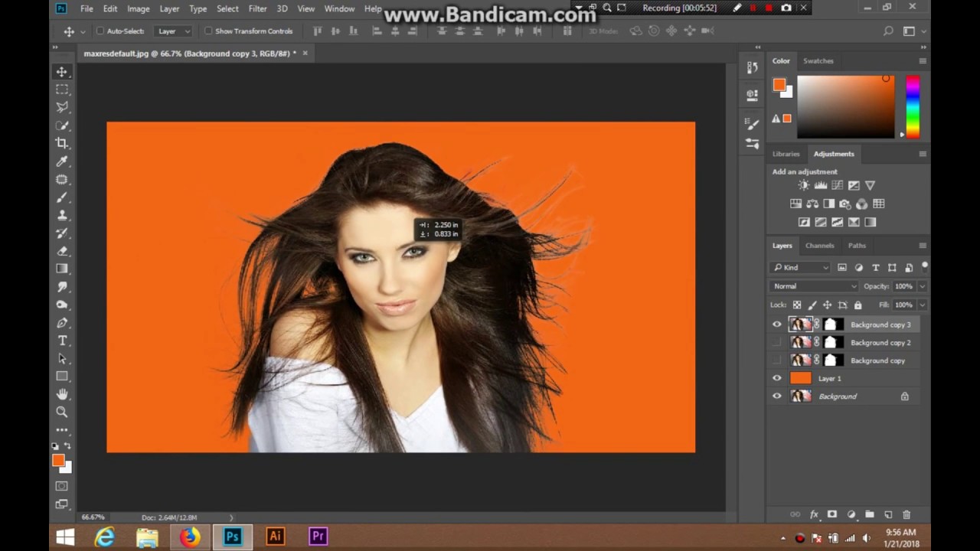Select the Brush tool
Image resolution: width=980 pixels, height=551 pixels.
pos(62,197)
